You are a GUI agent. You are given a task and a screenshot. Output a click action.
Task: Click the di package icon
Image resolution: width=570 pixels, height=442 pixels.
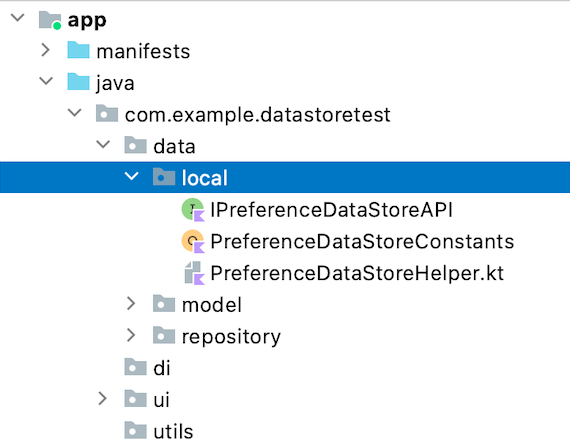click(x=135, y=367)
